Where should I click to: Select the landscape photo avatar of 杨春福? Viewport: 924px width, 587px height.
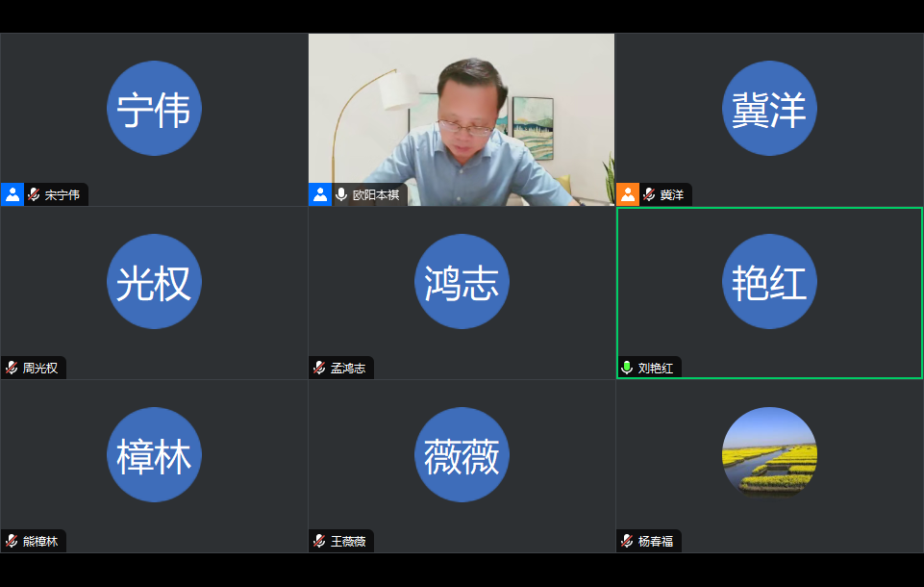[x=769, y=454]
